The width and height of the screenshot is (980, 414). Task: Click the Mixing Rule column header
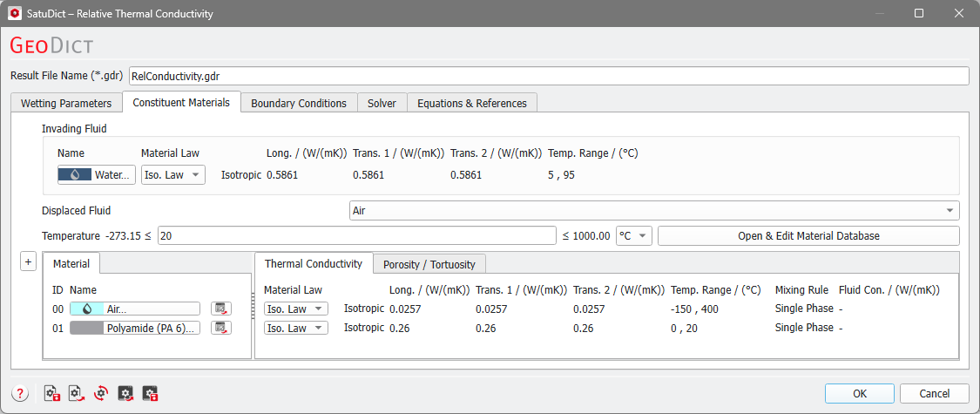pyautogui.click(x=802, y=290)
